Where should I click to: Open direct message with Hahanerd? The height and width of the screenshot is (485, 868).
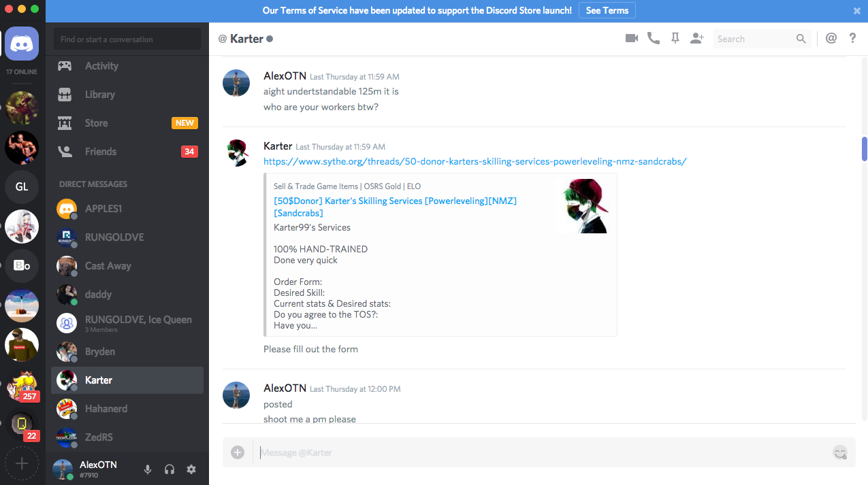click(x=127, y=409)
